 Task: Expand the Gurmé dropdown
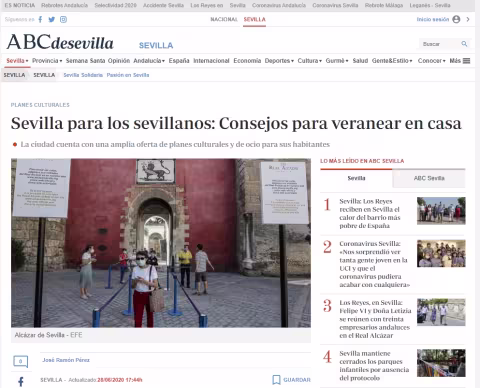[337, 61]
